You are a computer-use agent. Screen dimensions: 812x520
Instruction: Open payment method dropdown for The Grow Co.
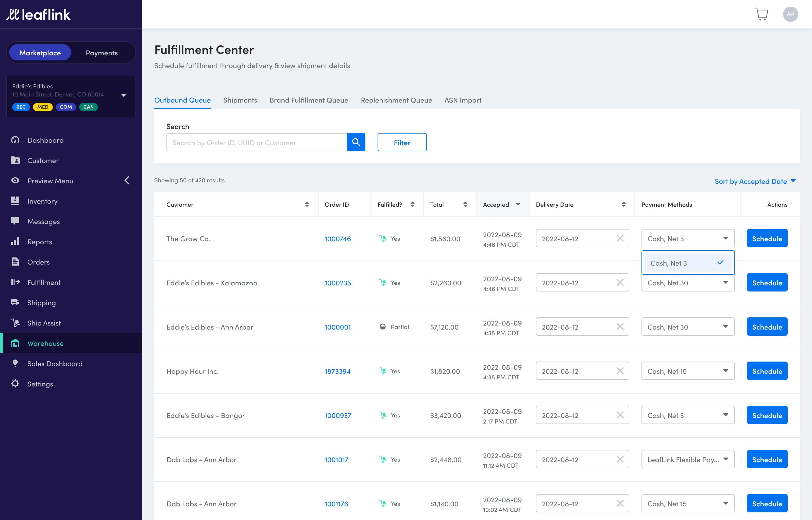pos(687,238)
